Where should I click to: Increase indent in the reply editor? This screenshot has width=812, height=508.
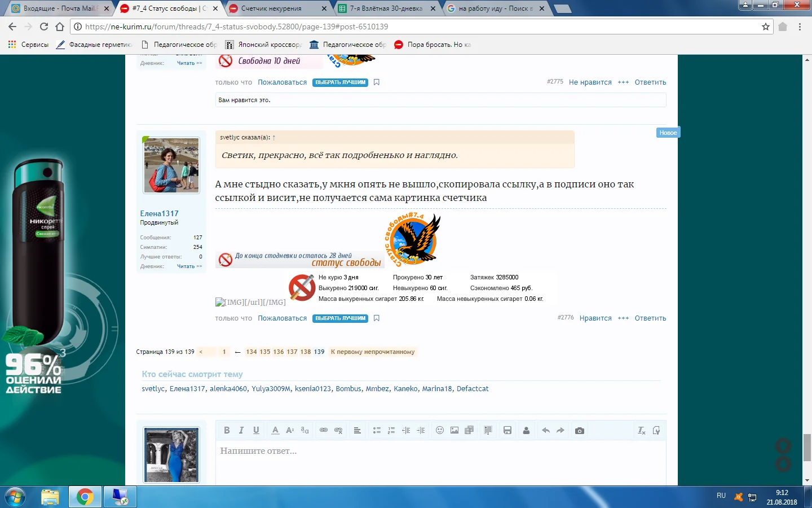click(421, 430)
